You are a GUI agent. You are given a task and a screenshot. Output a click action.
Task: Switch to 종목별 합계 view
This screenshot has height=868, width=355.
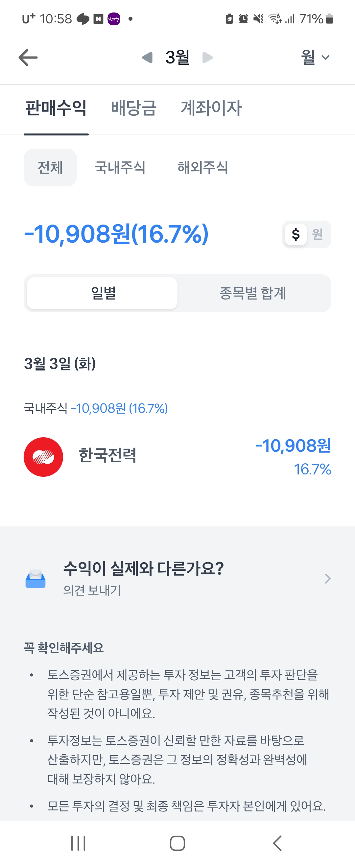253,293
